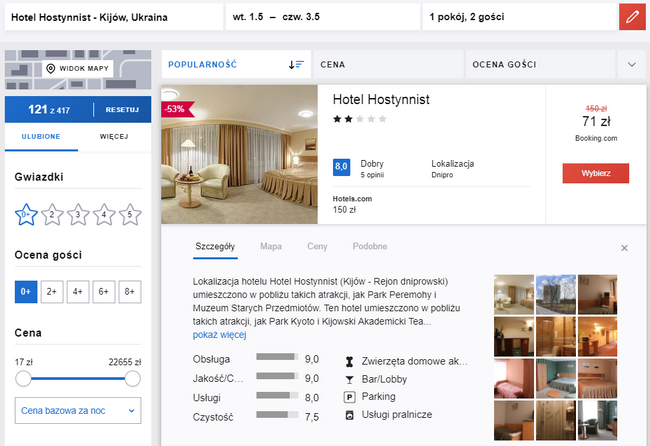Select guest rating 4+ filter
Image resolution: width=650 pixels, height=446 pixels.
coord(78,292)
